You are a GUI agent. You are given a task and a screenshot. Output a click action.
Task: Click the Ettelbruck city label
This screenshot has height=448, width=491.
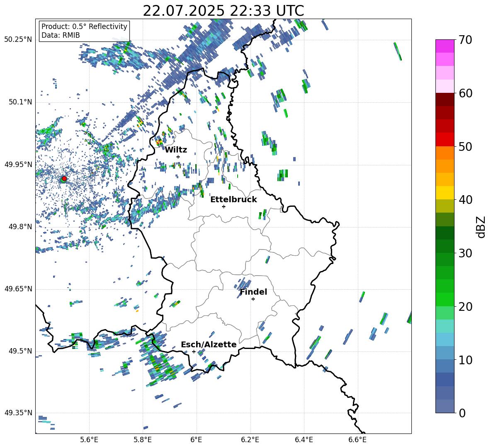point(233,200)
